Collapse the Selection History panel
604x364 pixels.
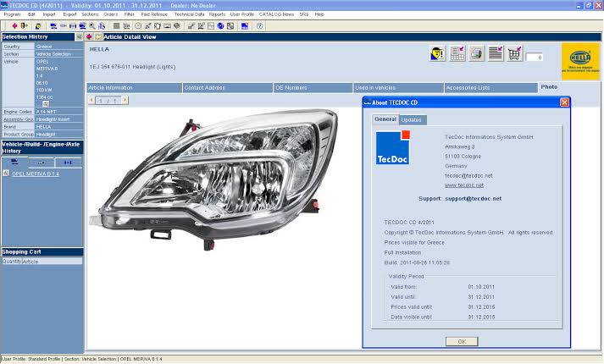coord(79,36)
